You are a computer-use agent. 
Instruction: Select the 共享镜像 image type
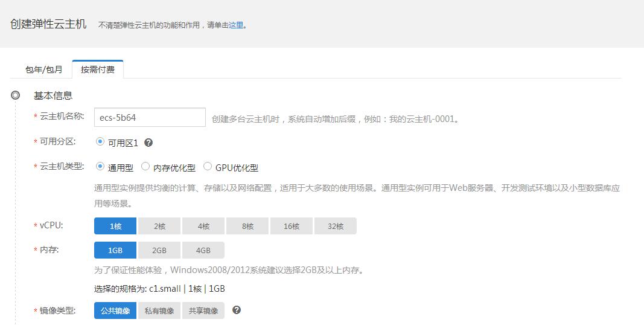point(203,311)
